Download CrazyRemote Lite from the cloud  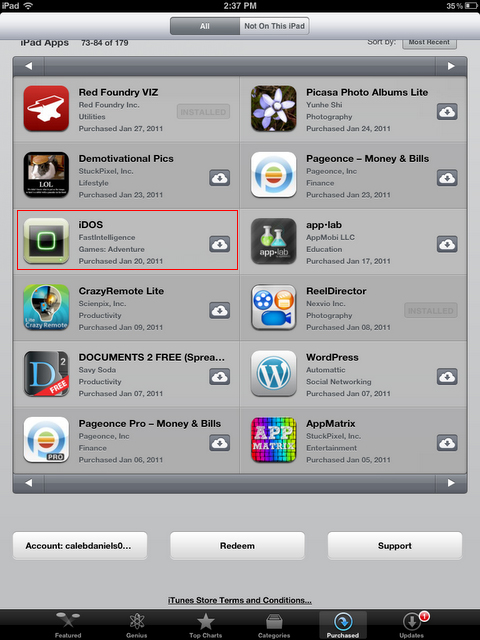[220, 310]
